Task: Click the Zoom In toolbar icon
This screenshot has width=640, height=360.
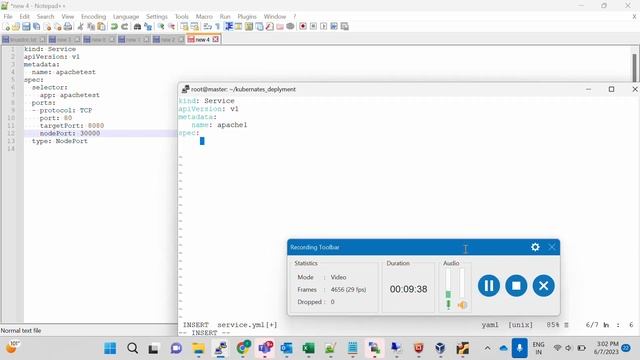Action: (x=161, y=27)
